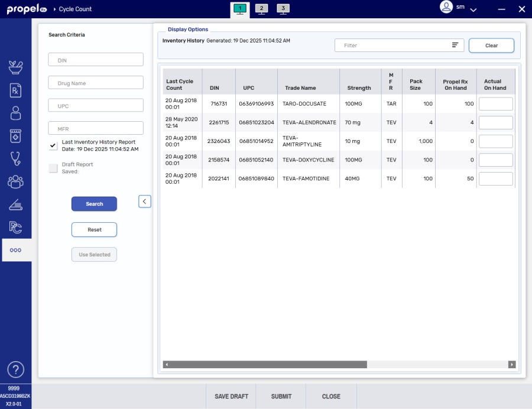This screenshot has height=409, width=532.
Task: Open the patient profile person icon
Action: tap(15, 113)
